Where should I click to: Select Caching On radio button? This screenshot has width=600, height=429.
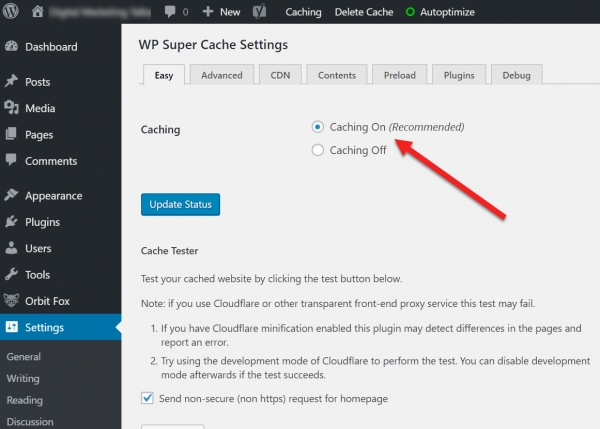click(x=318, y=127)
